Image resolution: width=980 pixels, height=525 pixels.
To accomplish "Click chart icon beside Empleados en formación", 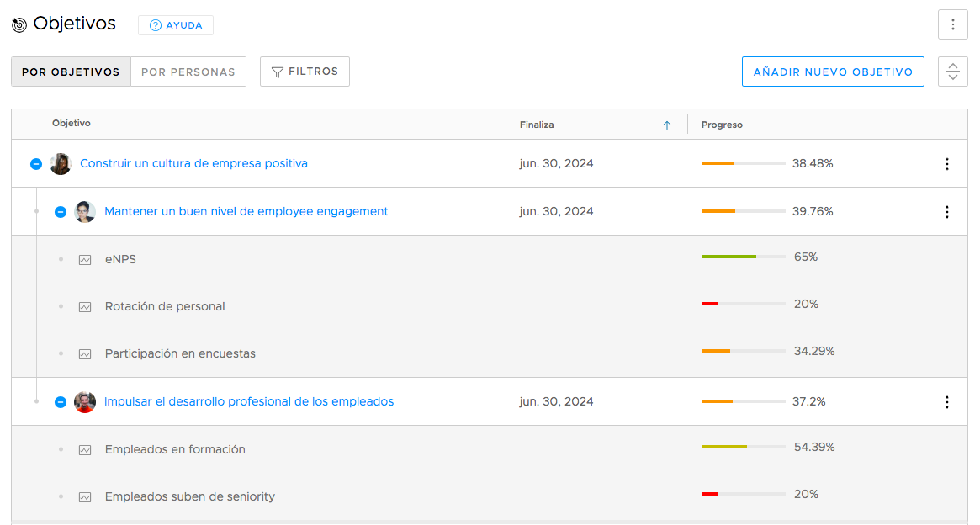I will tap(85, 450).
